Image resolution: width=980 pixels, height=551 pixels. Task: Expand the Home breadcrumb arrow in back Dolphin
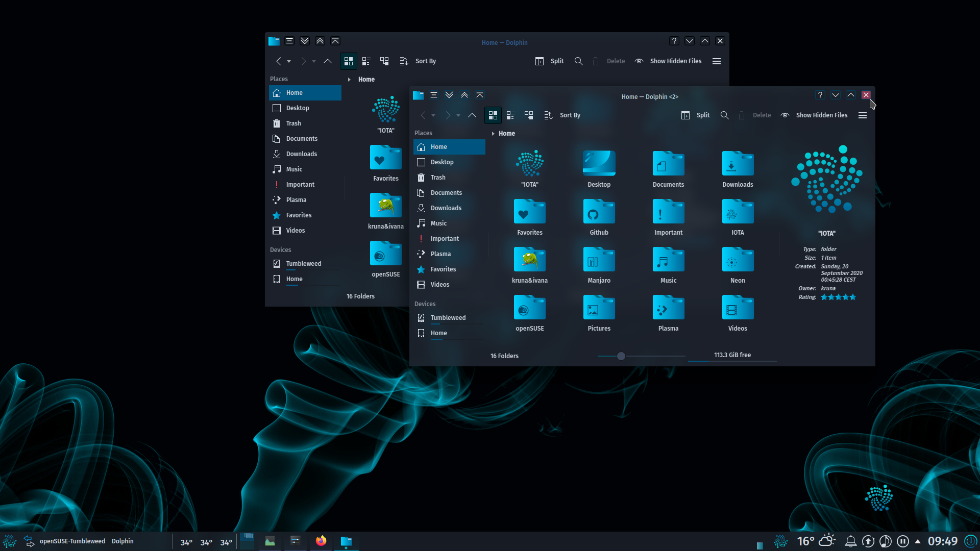pyautogui.click(x=349, y=80)
